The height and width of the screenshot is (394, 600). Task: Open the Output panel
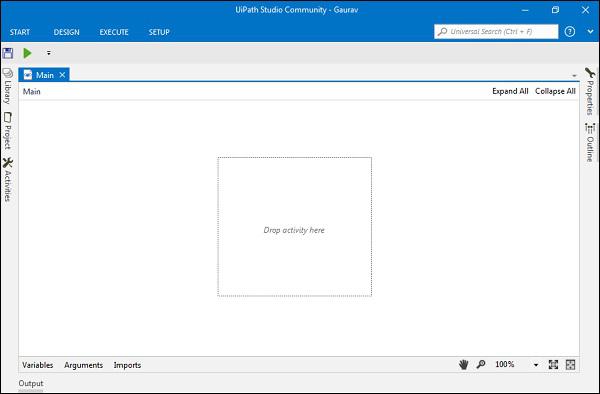pyautogui.click(x=31, y=383)
